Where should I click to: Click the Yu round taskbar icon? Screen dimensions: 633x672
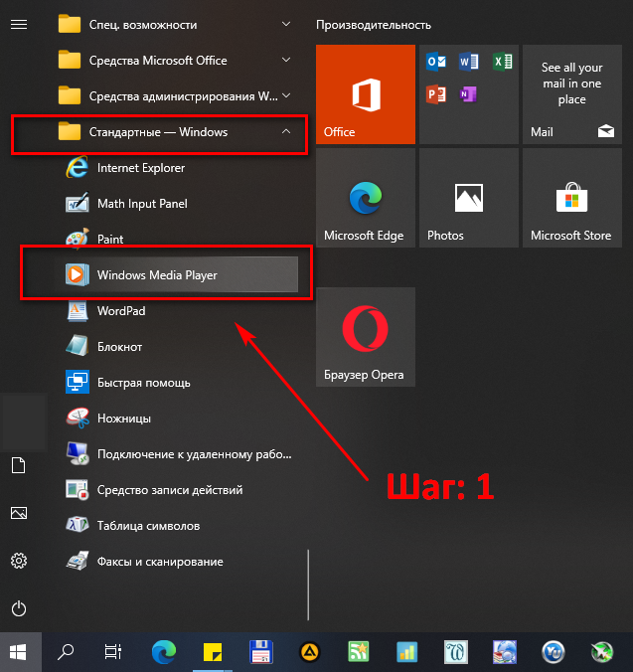click(x=554, y=652)
